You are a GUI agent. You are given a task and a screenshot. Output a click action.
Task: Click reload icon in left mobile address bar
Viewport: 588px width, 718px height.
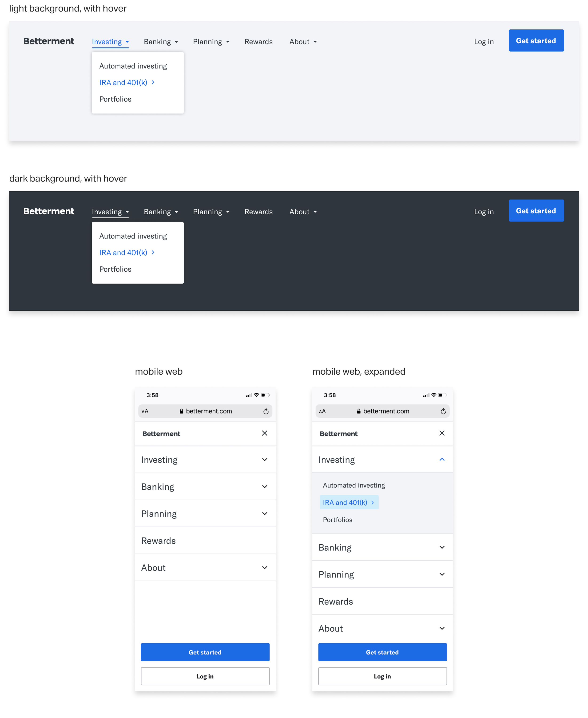[x=266, y=411]
